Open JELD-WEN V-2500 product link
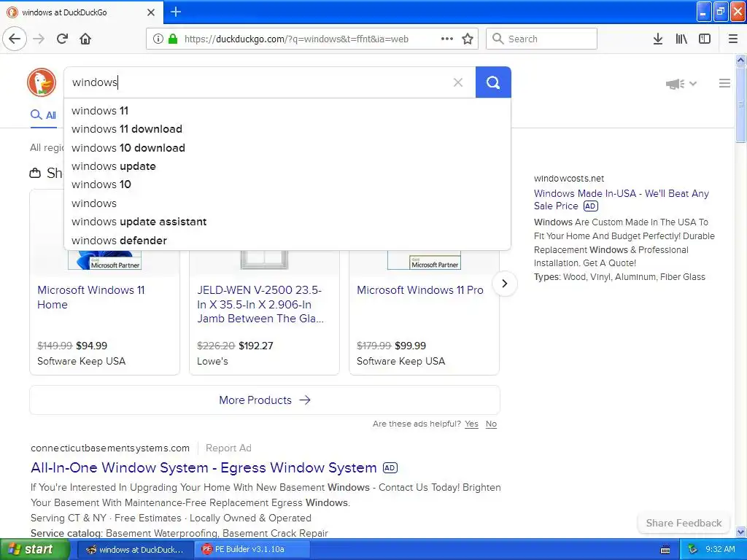The height and width of the screenshot is (560, 747). [260, 304]
